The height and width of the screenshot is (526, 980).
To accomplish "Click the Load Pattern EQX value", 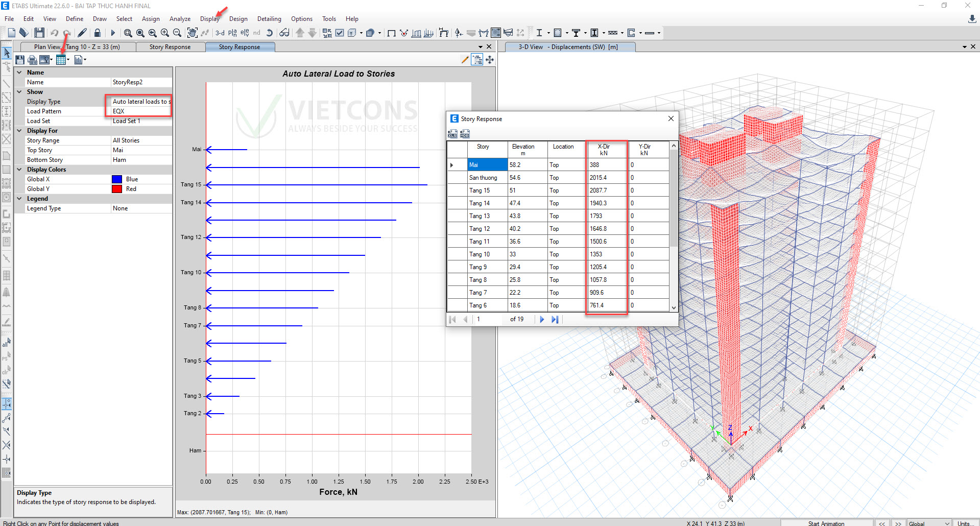I will pyautogui.click(x=141, y=111).
